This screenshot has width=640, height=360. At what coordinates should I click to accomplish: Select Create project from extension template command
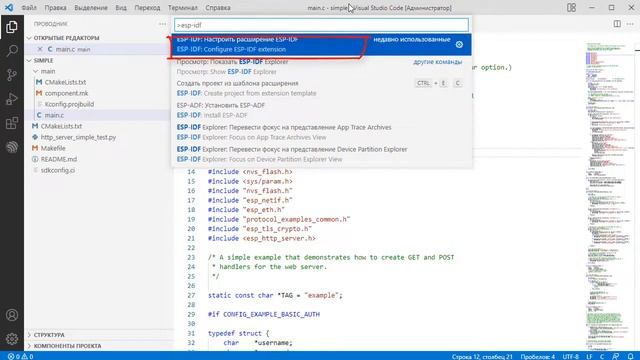pyautogui.click(x=321, y=88)
